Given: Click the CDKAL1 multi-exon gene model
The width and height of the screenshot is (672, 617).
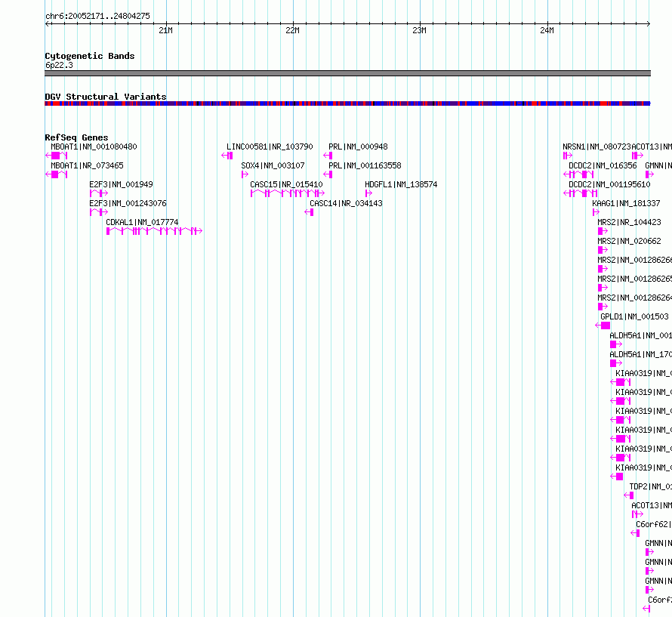Looking at the screenshot, I should point(154,231).
